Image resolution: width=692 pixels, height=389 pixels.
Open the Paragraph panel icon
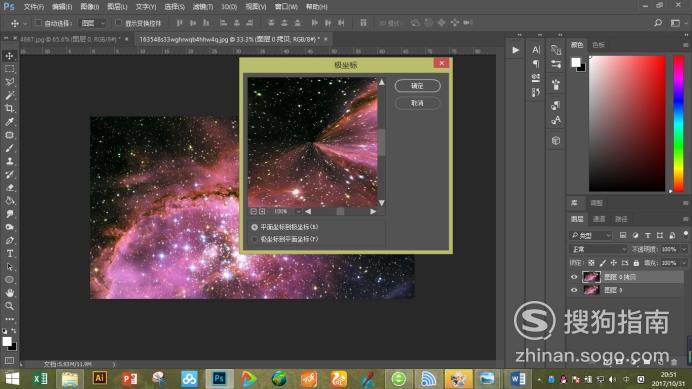(x=536, y=64)
